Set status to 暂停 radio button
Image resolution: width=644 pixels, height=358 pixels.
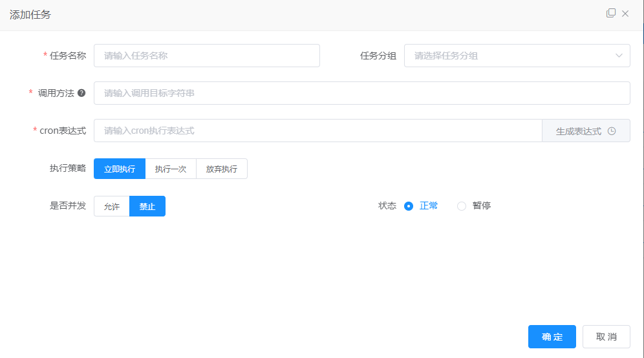(462, 206)
